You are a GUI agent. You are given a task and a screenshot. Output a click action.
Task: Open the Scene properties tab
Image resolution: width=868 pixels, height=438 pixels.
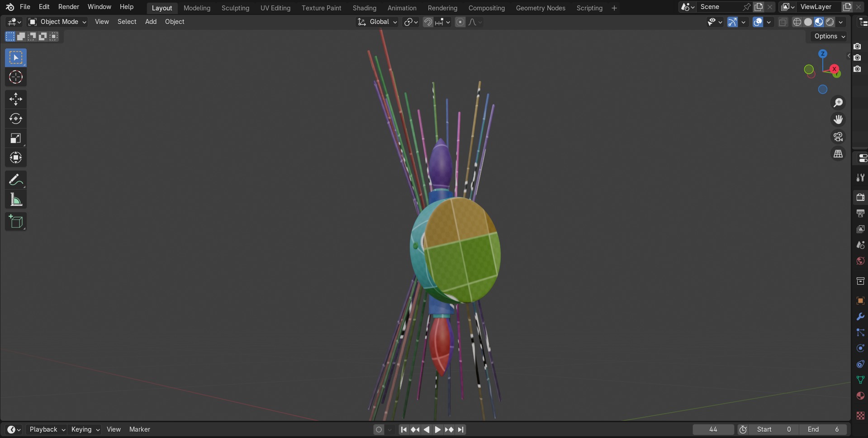860,245
